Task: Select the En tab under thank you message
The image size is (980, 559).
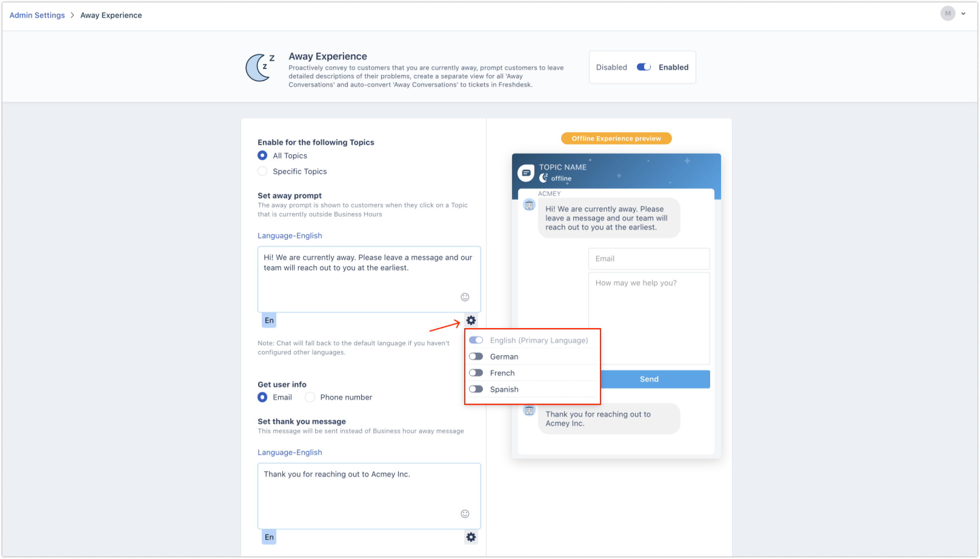Action: [x=269, y=537]
